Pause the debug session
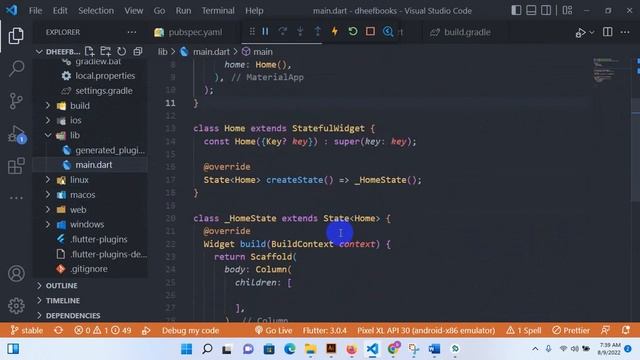 coord(265,31)
